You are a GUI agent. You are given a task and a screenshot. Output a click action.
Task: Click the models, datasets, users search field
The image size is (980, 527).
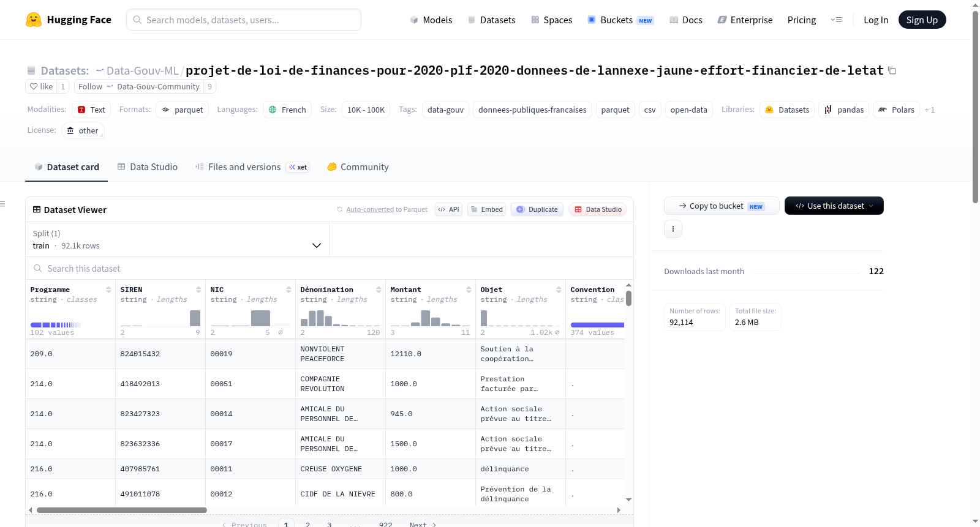(x=244, y=20)
